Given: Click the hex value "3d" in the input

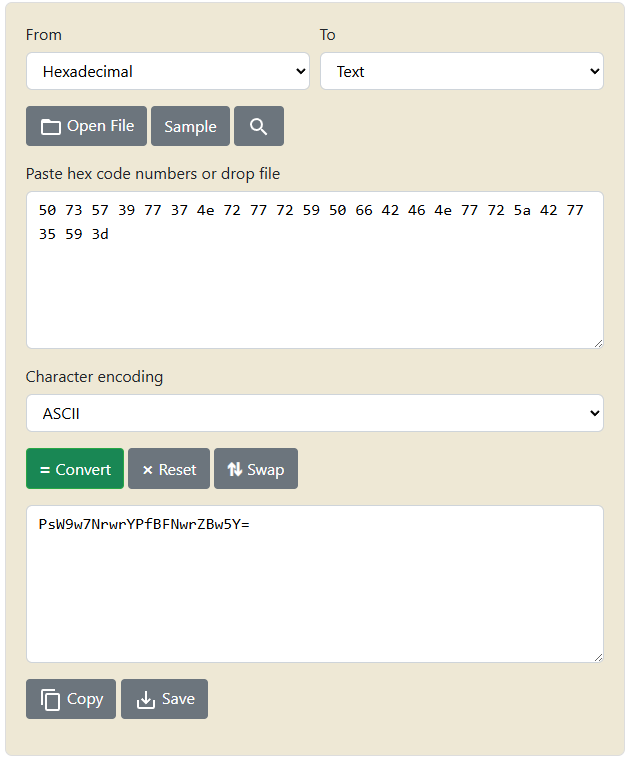Looking at the screenshot, I should coord(98,235).
